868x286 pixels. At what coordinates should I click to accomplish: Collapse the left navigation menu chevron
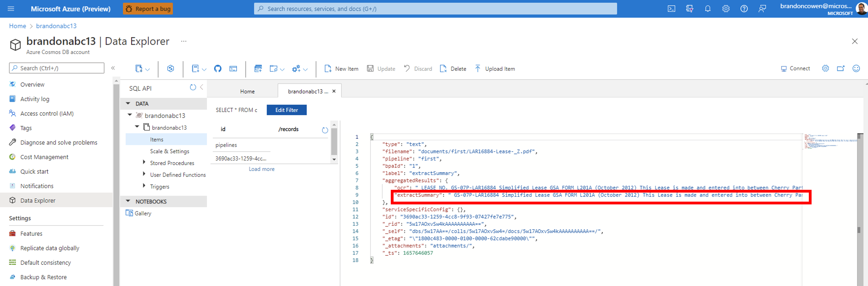point(113,68)
